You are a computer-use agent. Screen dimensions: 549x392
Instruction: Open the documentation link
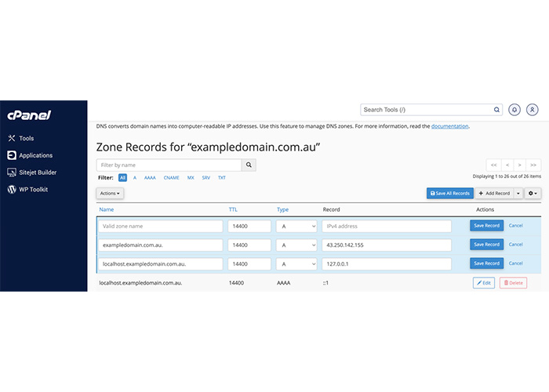click(x=449, y=126)
